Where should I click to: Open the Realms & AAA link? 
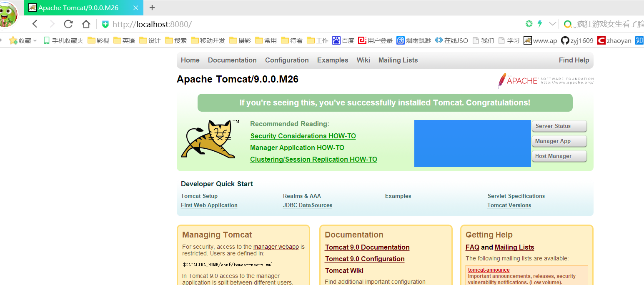coord(302,196)
